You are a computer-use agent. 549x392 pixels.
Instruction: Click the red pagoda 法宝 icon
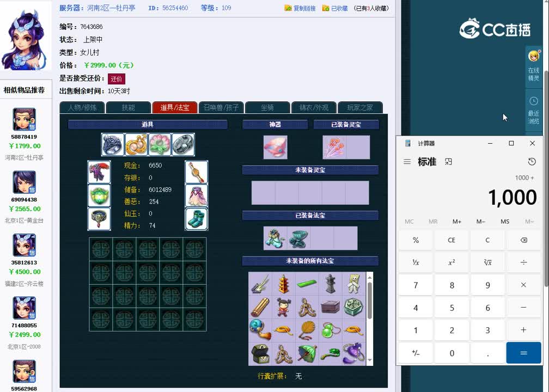[x=284, y=284]
